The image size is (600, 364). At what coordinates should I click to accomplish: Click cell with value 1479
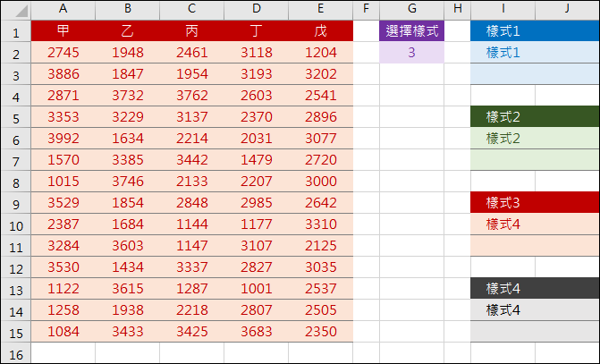[x=256, y=159]
